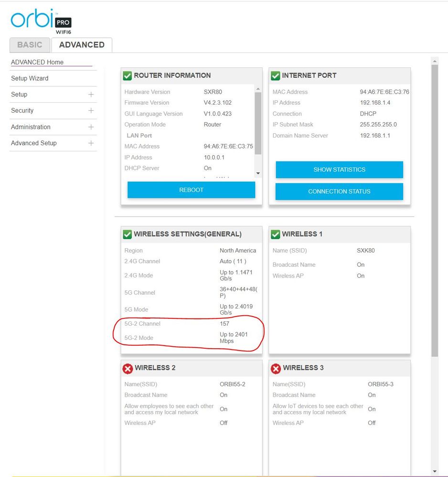This screenshot has width=448, height=477.
Task: Click the green check icon beside Wireless 1
Action: pos(276,234)
